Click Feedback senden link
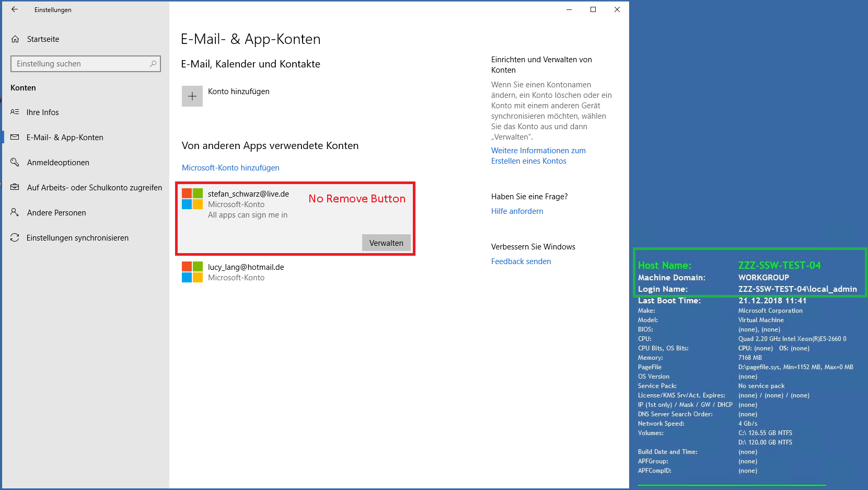The width and height of the screenshot is (868, 490). (x=521, y=261)
